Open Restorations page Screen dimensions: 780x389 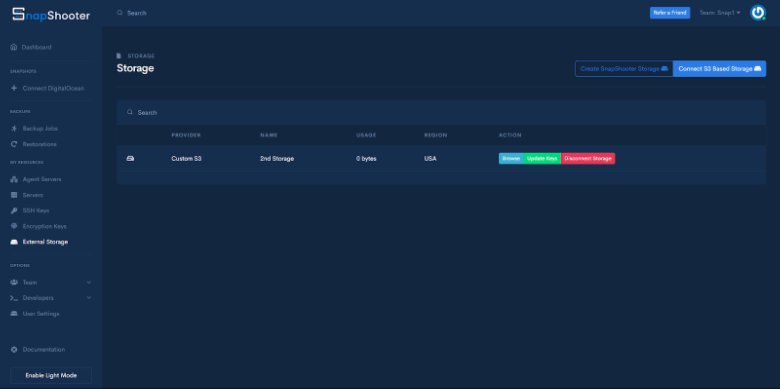[x=40, y=144]
